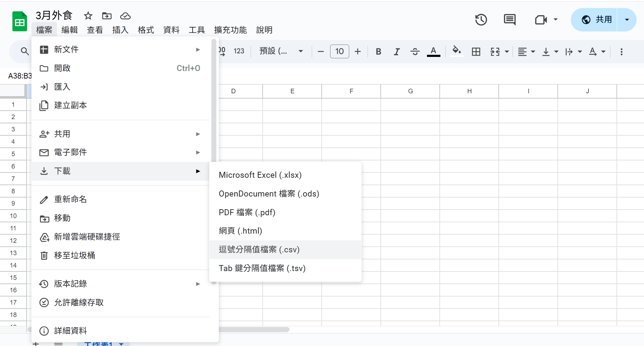Open horizontal align dropdown
This screenshot has height=346, width=644.
[x=526, y=52]
